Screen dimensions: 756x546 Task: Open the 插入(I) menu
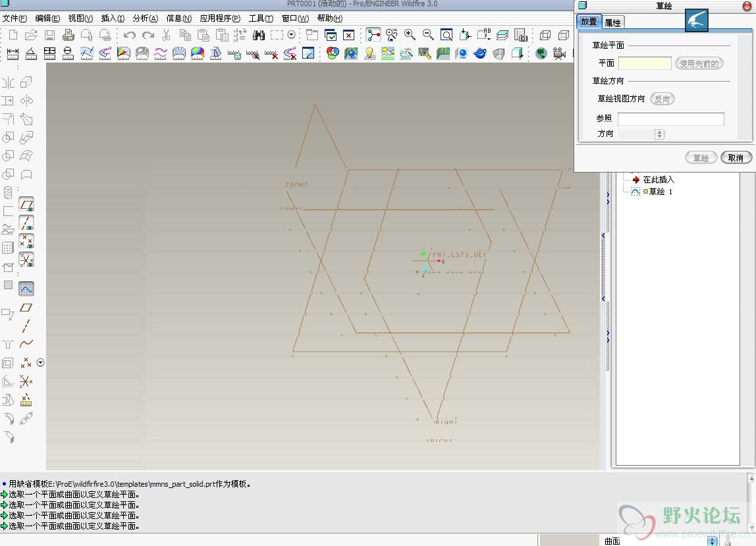113,18
